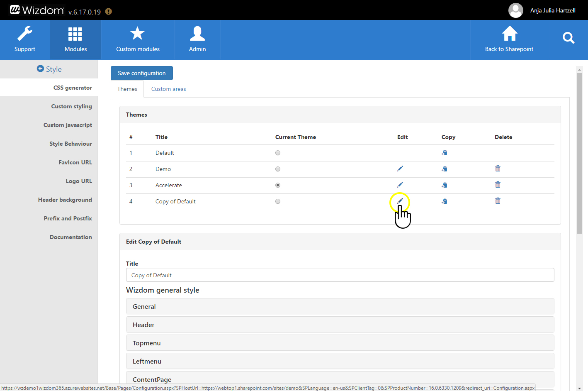Open Custom styling in the sidebar
Image resolution: width=588 pixels, height=391 pixels.
(x=71, y=106)
